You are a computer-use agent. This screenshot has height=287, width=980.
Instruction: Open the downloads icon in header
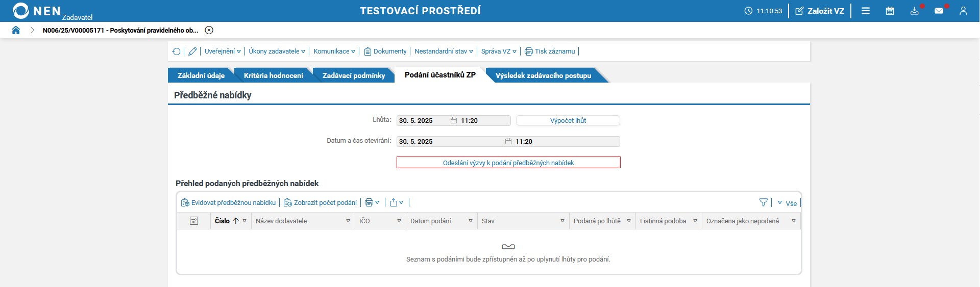914,11
